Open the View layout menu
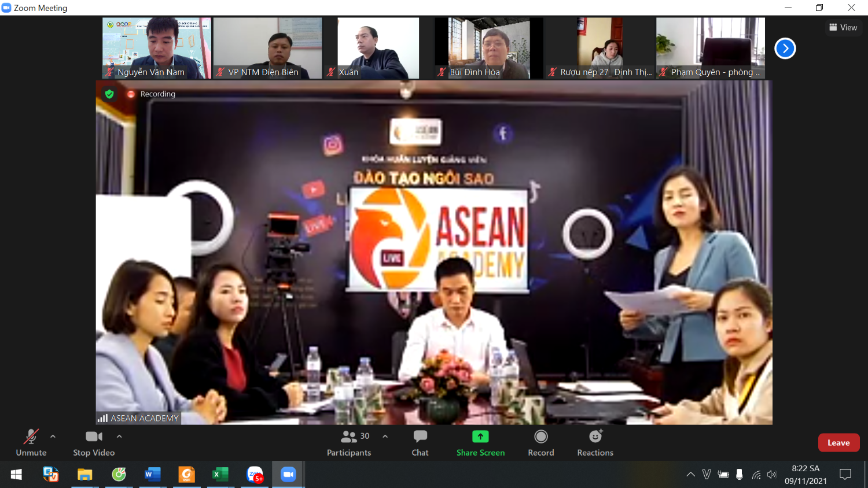 point(843,27)
